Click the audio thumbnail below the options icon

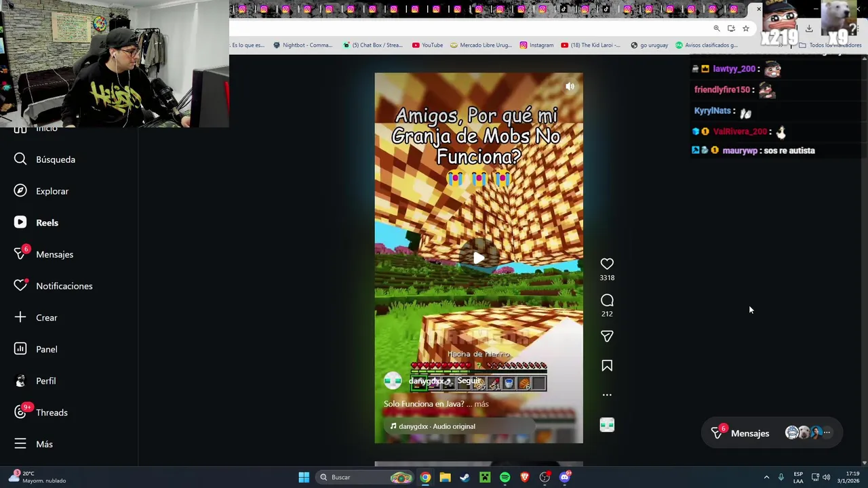click(607, 425)
